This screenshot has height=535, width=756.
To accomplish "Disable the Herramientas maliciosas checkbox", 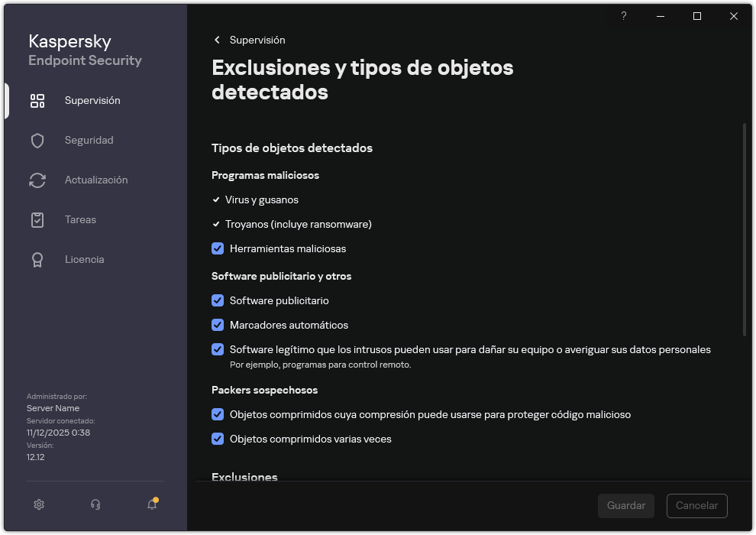I will pyautogui.click(x=218, y=248).
